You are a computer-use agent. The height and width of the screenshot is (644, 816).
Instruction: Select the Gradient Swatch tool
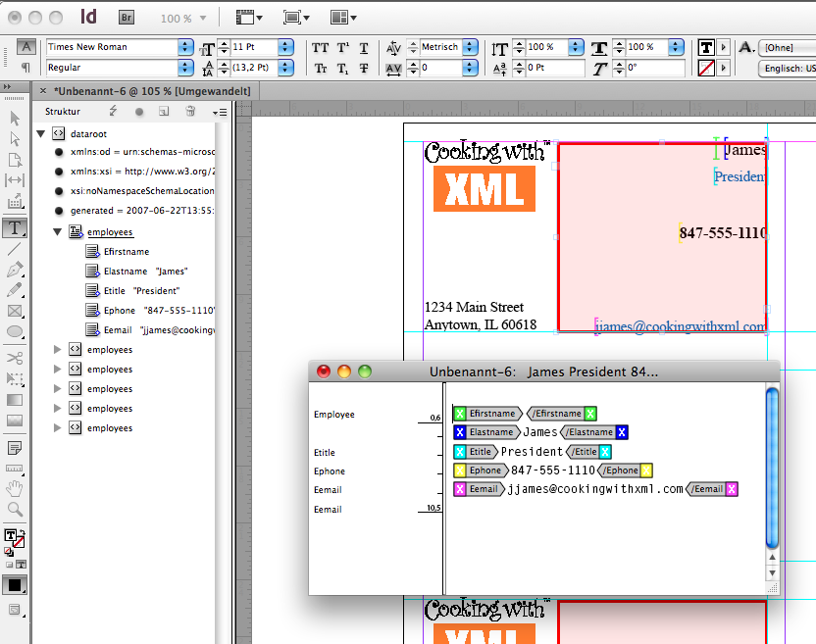pyautogui.click(x=15, y=400)
